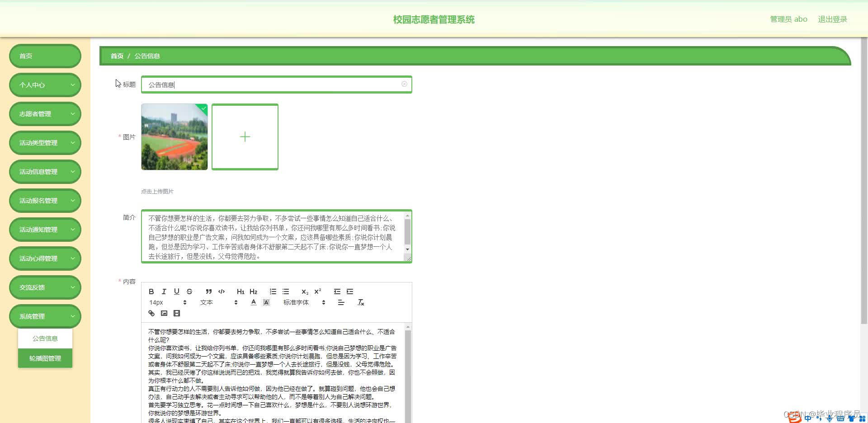Open the input method soft keyboard icon
This screenshot has height=423, width=868.
point(840,418)
